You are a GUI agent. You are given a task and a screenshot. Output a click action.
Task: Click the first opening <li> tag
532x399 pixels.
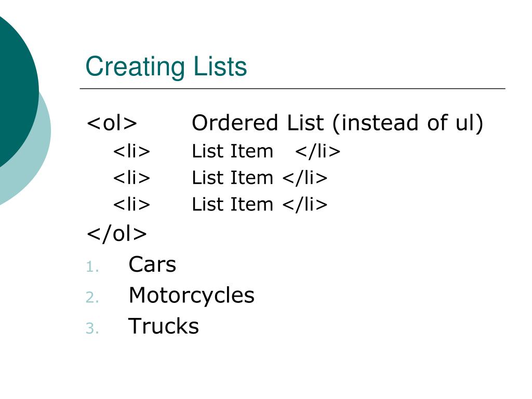pyautogui.click(x=132, y=152)
